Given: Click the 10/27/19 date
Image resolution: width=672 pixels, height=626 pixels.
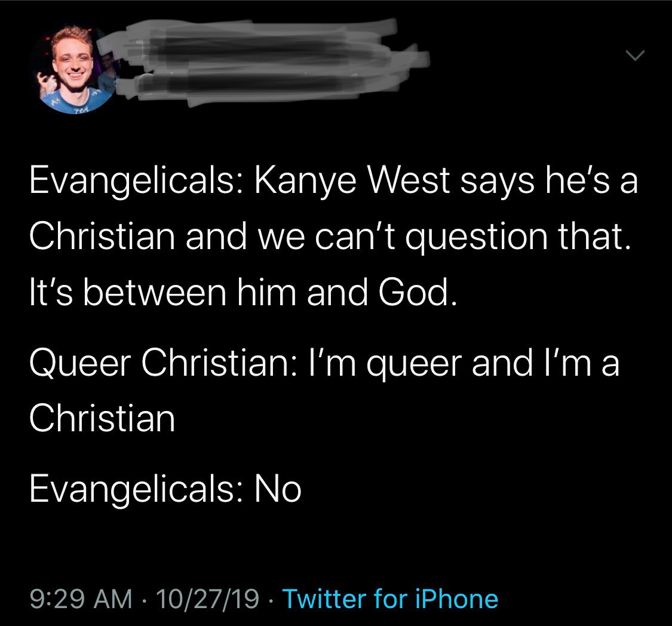Looking at the screenshot, I should click(x=208, y=599).
